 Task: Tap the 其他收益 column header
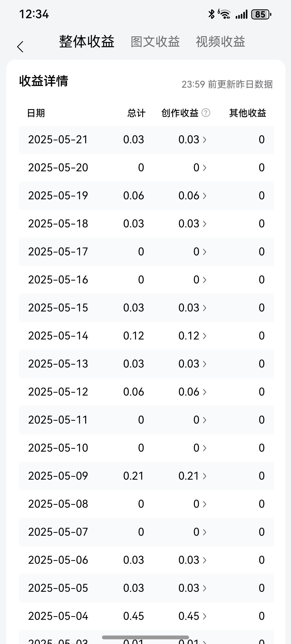pyautogui.click(x=247, y=113)
